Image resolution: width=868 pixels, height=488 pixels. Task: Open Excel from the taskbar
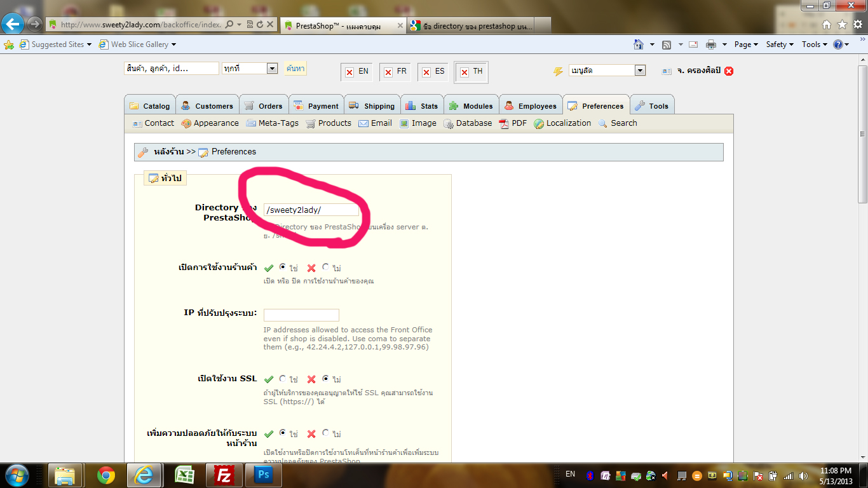tap(184, 475)
